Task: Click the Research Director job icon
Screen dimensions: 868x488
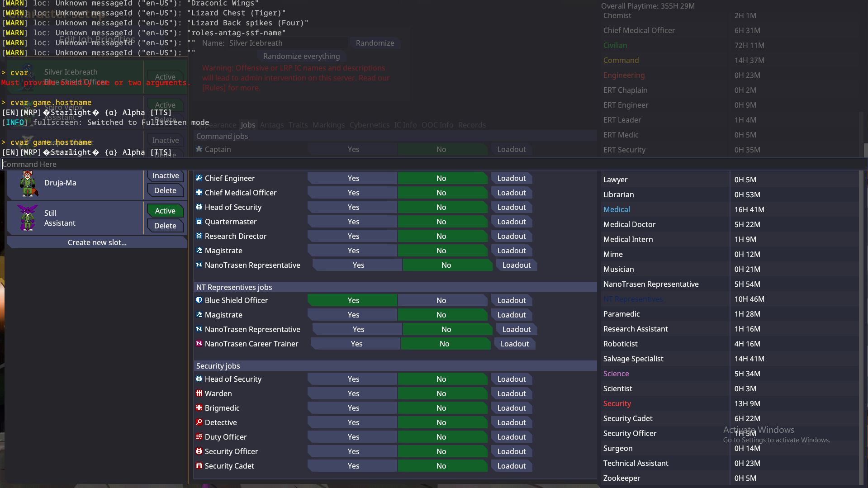Action: [x=199, y=236]
